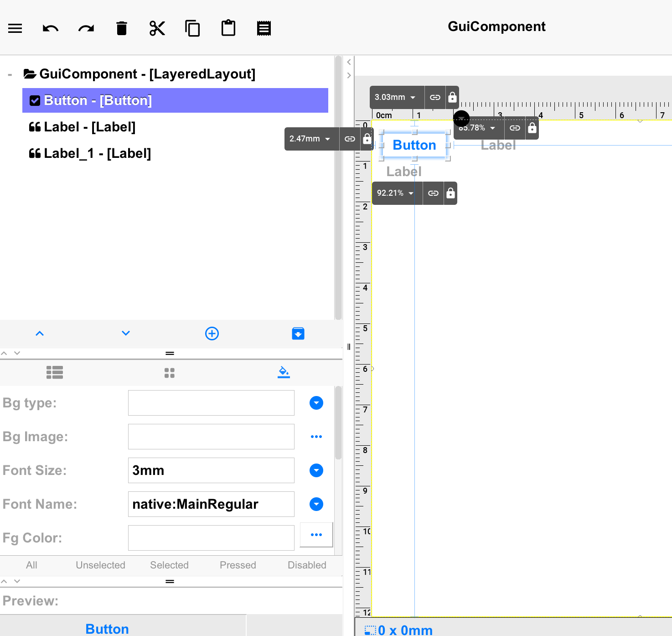
Task: Click the Undo arrow icon
Action: point(50,28)
